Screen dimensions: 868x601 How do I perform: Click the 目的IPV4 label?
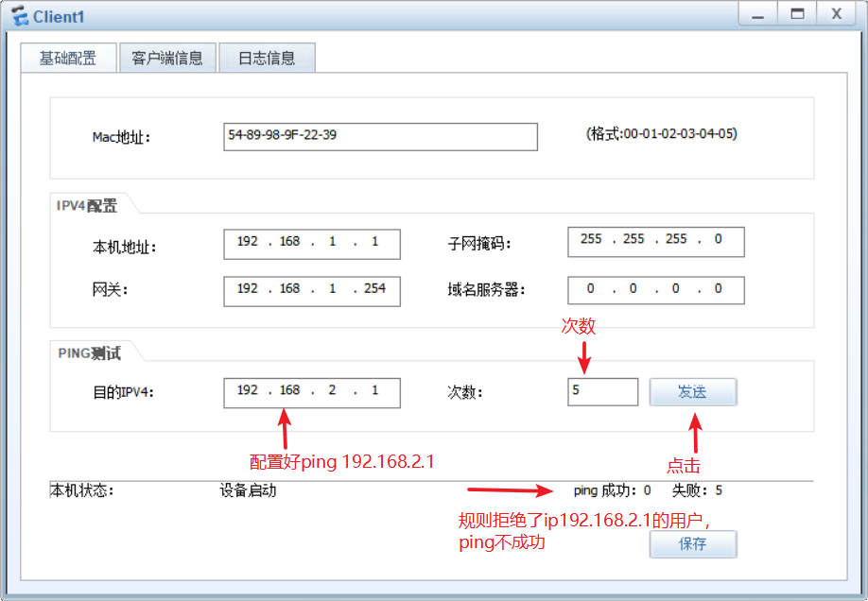[x=123, y=392]
